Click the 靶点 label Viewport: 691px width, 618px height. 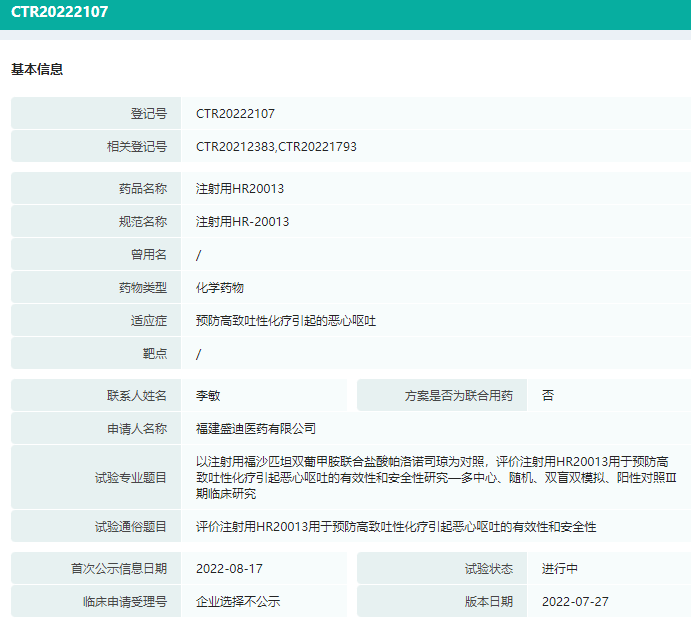point(155,353)
